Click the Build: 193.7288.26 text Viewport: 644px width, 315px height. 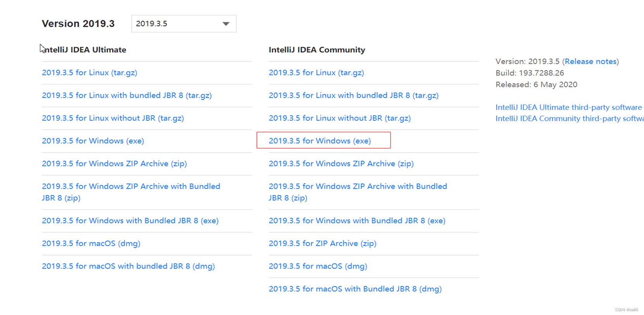coord(530,73)
